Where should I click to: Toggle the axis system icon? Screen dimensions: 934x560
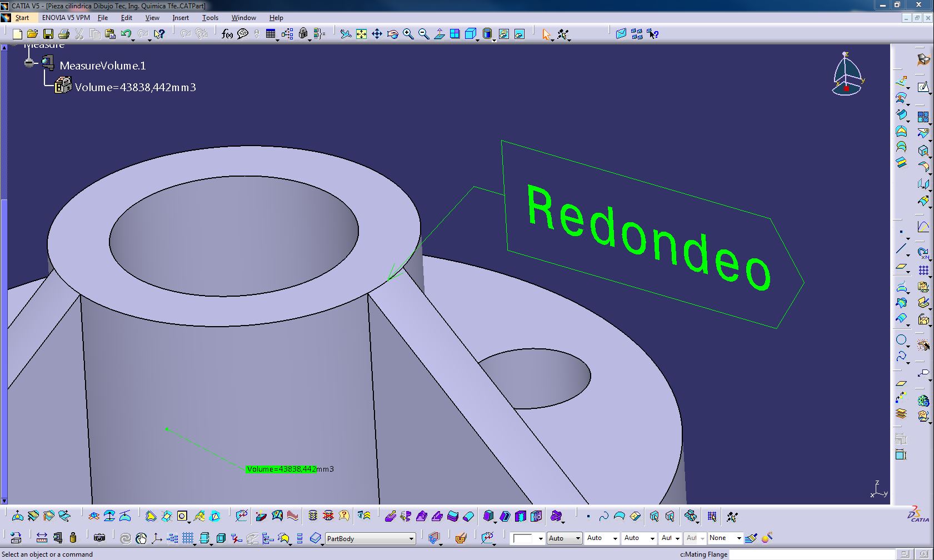(x=157, y=538)
